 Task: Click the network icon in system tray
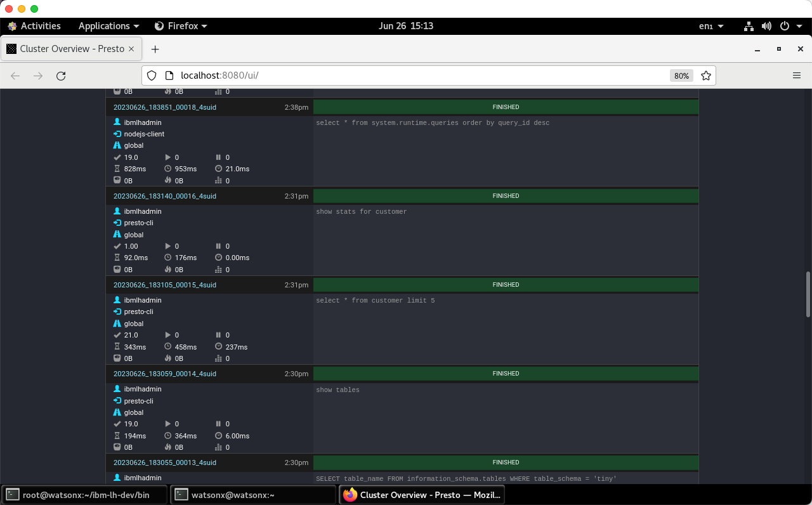pyautogui.click(x=749, y=26)
